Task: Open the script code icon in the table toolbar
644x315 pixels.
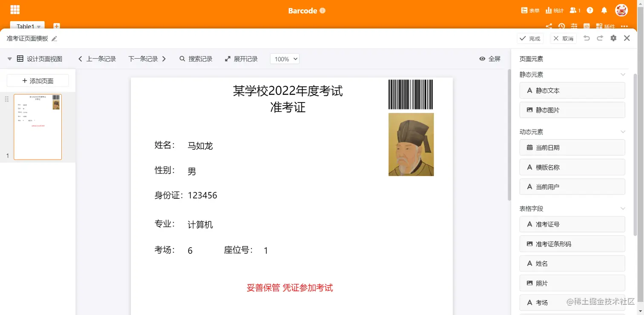Action: pos(587,26)
